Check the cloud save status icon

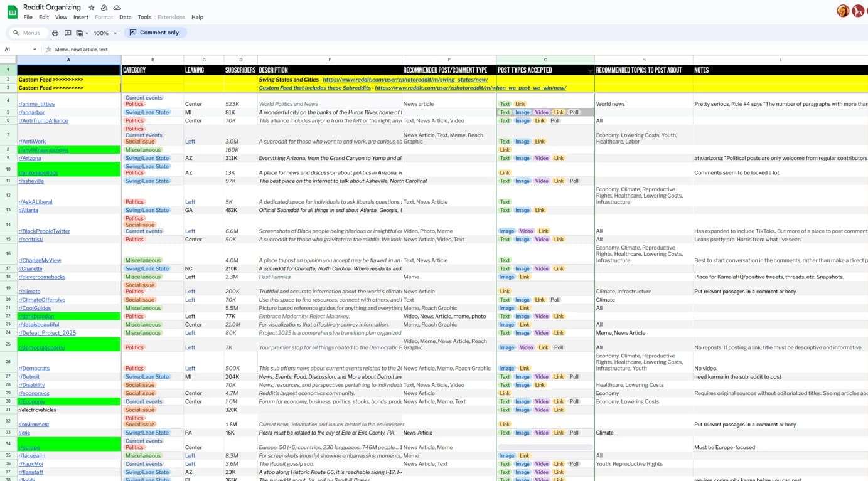[117, 8]
